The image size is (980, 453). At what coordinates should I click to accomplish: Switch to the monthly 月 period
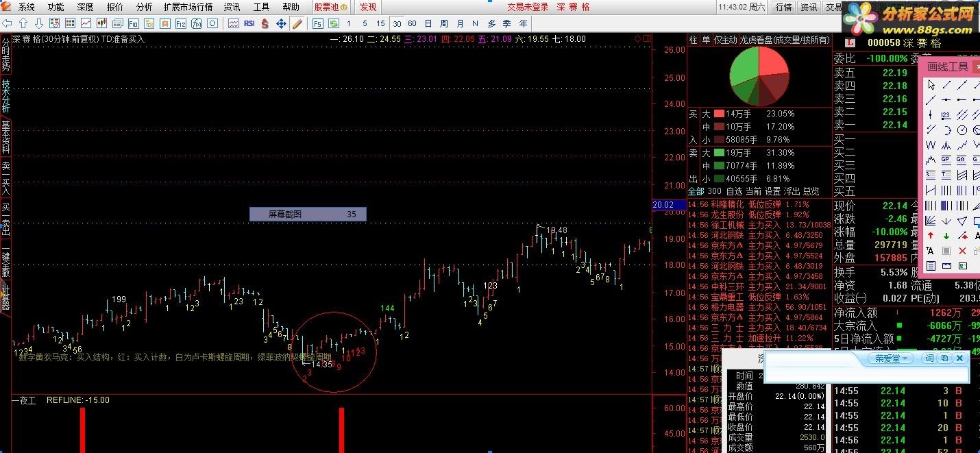[x=460, y=23]
